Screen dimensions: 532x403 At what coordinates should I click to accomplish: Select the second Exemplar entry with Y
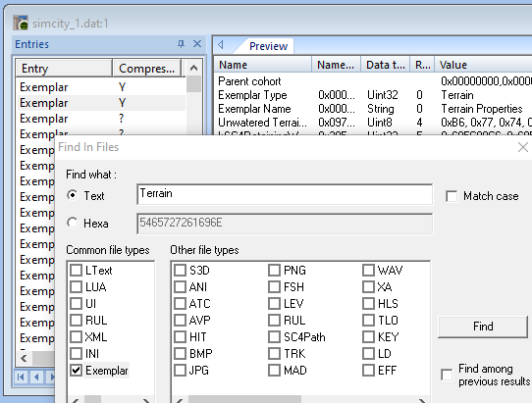(101, 103)
